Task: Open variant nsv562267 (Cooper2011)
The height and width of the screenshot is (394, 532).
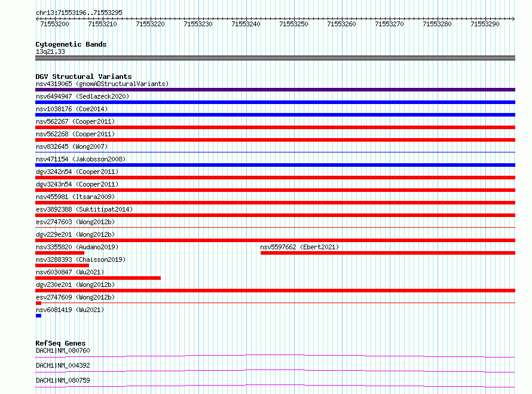Action: [x=75, y=121]
